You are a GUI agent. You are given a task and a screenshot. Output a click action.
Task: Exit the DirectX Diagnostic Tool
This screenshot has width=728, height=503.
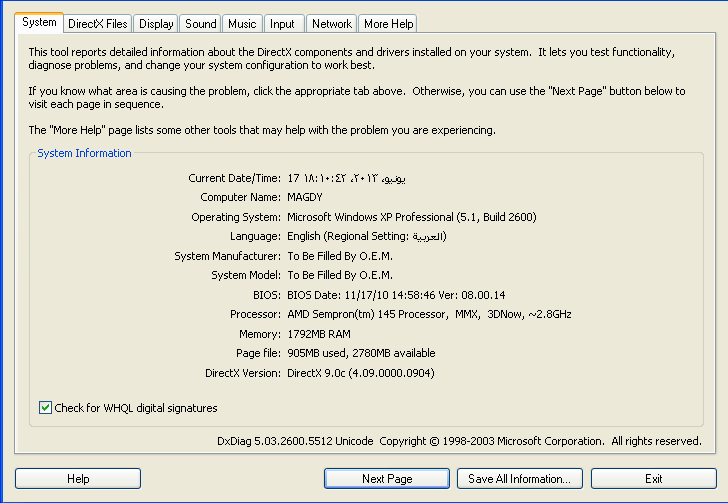click(x=654, y=478)
